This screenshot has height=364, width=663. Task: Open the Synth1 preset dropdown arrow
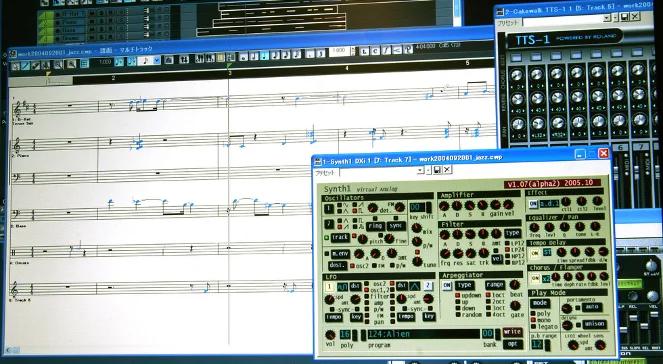click(420, 170)
